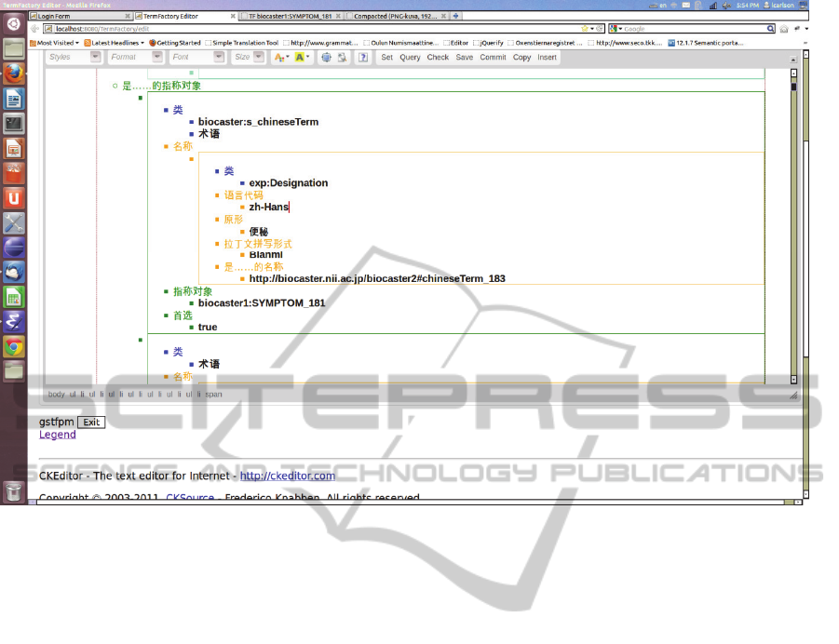Image resolution: width=839 pixels, height=644 pixels.
Task: Launch Terminal from the Ubuntu dock
Action: tap(14, 123)
